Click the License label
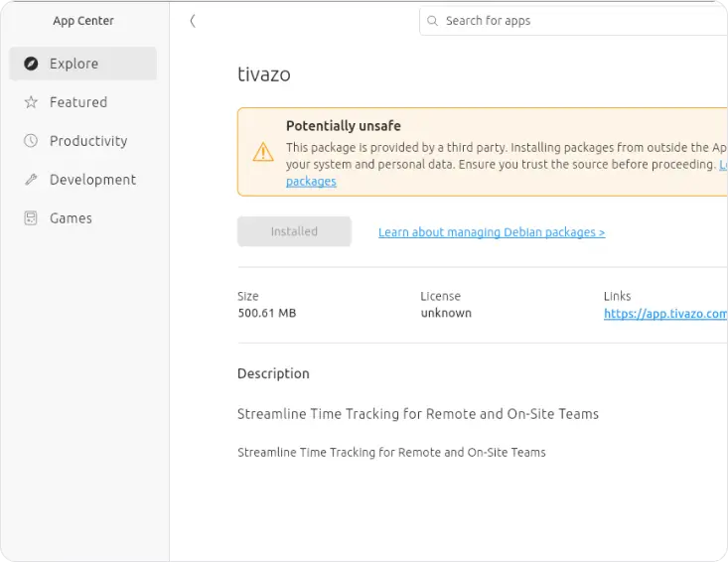728x562 pixels. (x=441, y=296)
